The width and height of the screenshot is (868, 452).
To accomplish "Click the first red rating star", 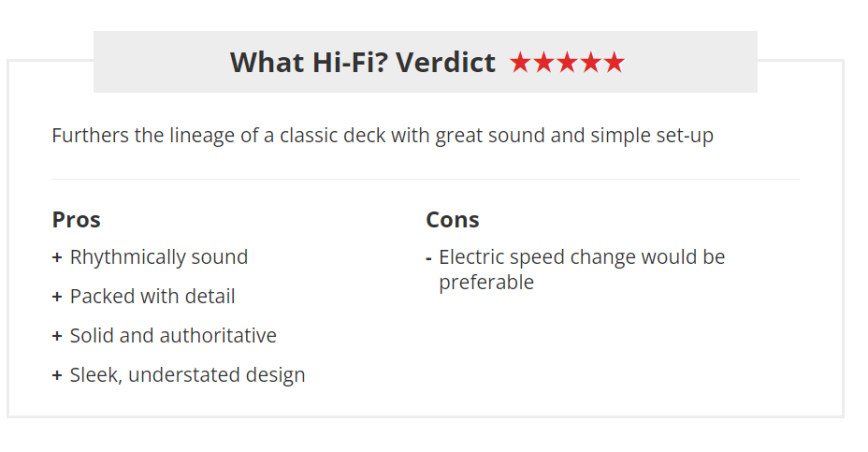I will coord(520,62).
